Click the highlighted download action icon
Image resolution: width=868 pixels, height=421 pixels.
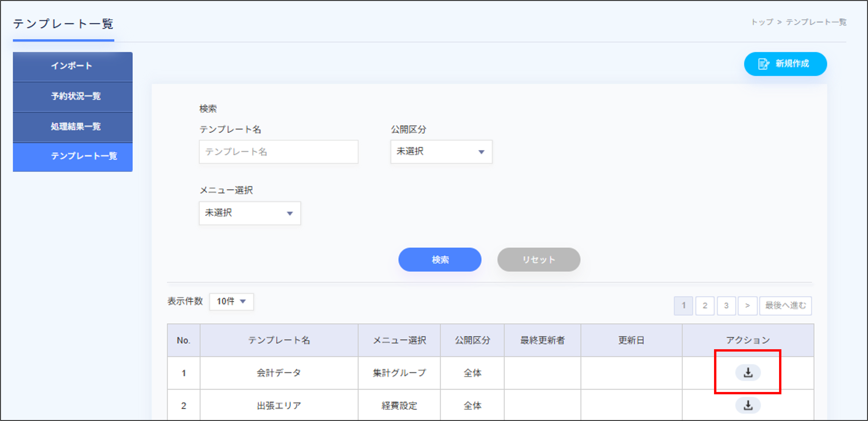click(747, 372)
